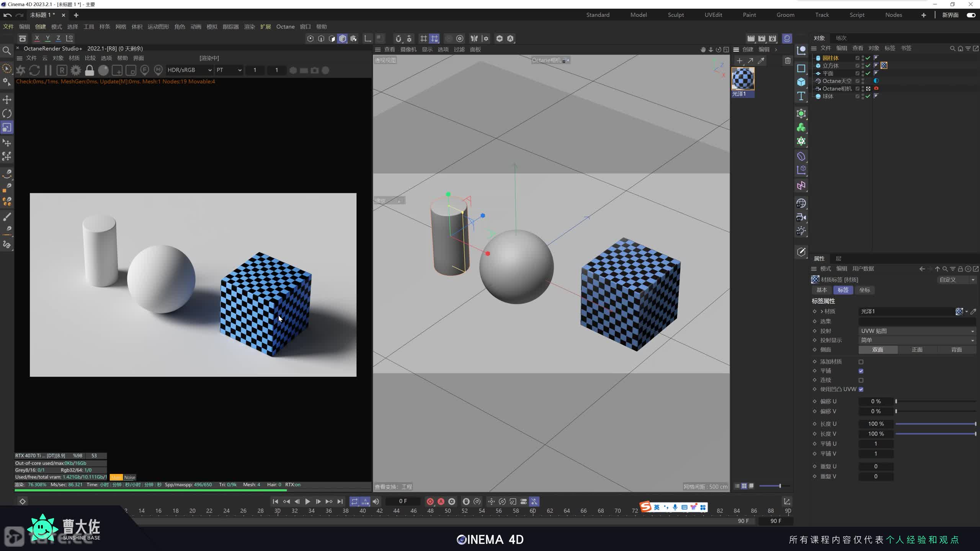980x551 pixels.
Task: Click the cube primitive icon in the right toolbar
Action: [x=801, y=82]
